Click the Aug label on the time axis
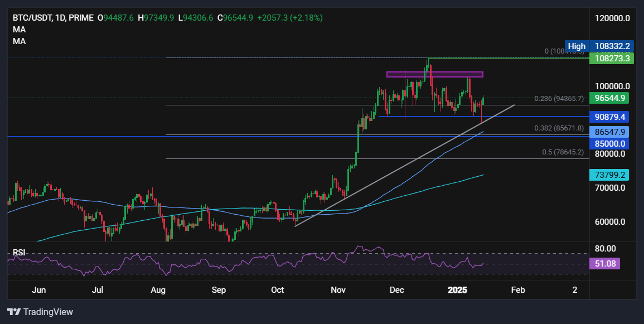The image size is (644, 324). pyautogui.click(x=158, y=290)
